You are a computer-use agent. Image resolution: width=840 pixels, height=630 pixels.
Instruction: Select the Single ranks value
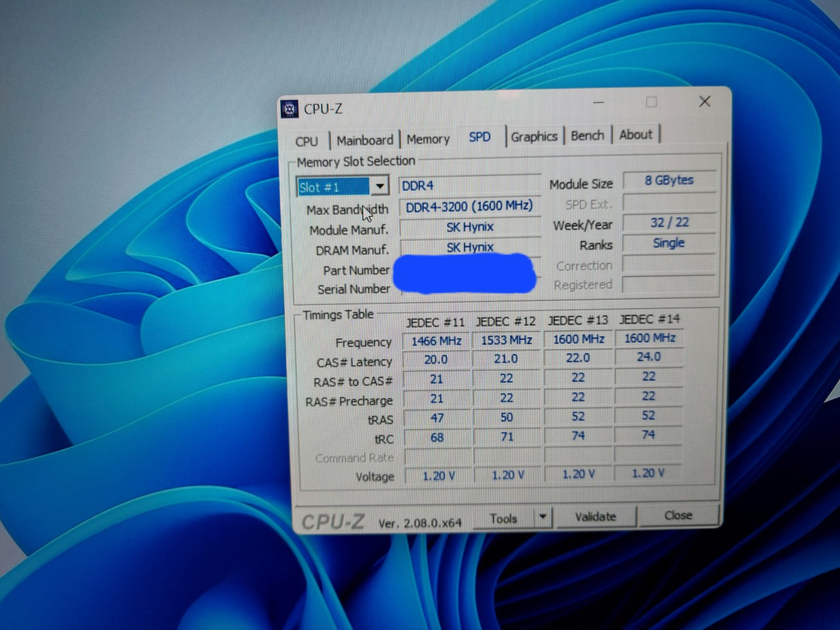click(669, 243)
